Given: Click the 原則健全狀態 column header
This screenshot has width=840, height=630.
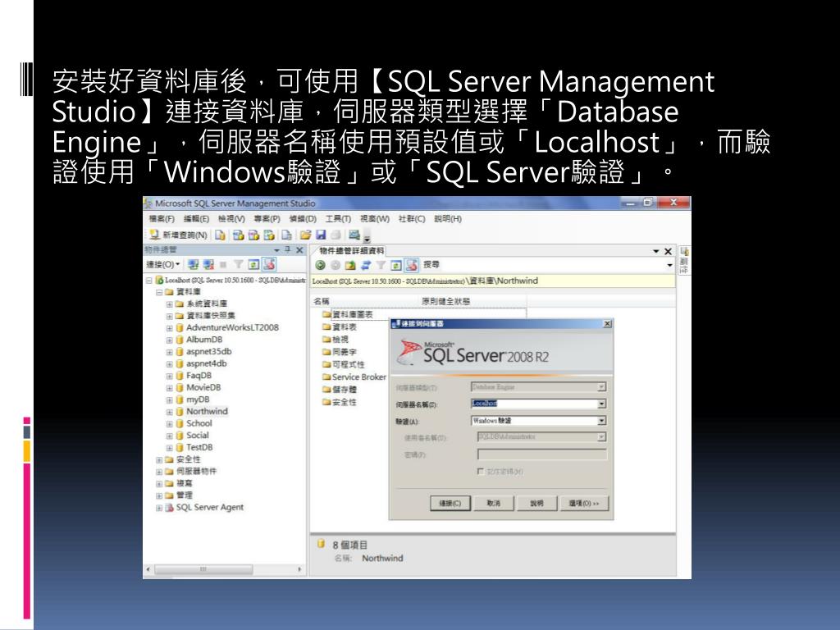Looking at the screenshot, I should (445, 302).
